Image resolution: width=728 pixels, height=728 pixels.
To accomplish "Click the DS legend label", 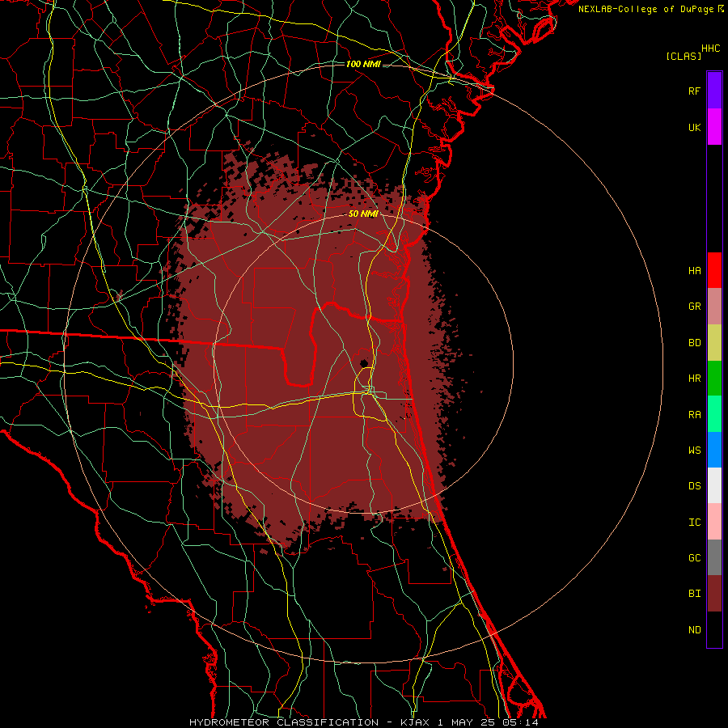I will tap(695, 486).
